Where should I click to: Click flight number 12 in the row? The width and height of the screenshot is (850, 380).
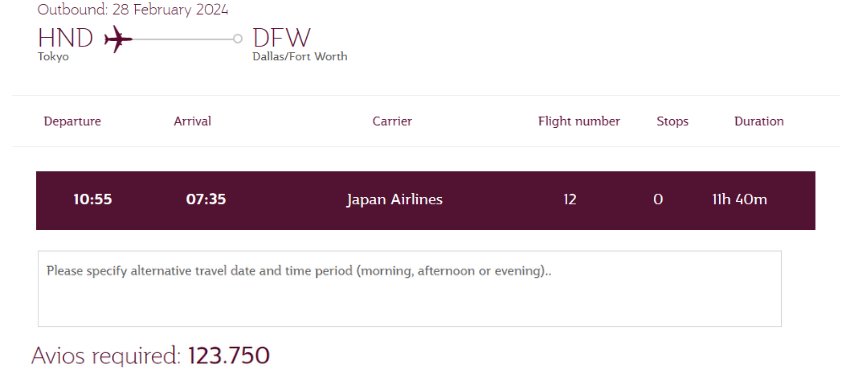pos(570,199)
